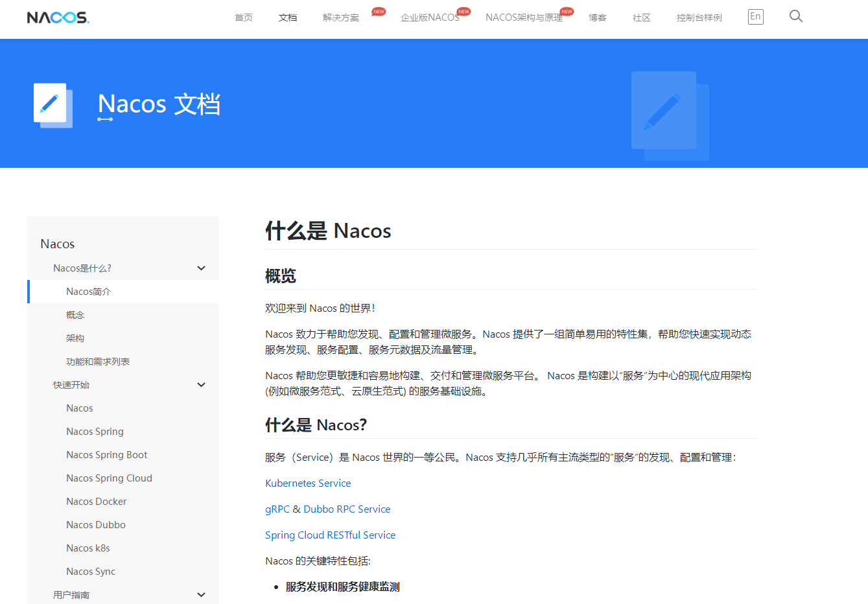Click the 欢迎来到 Nacos 的世界! text

[x=320, y=308]
